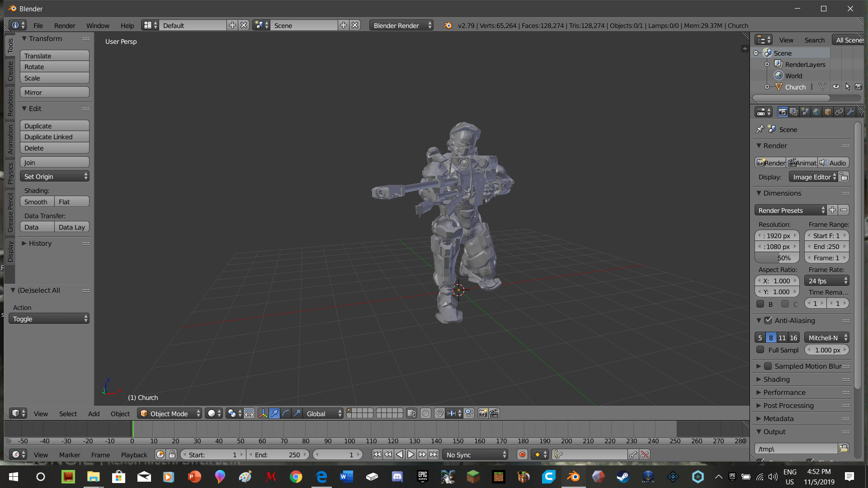Jump to the previous keyframe
Screen dimensions: 868x488
[x=388, y=455]
